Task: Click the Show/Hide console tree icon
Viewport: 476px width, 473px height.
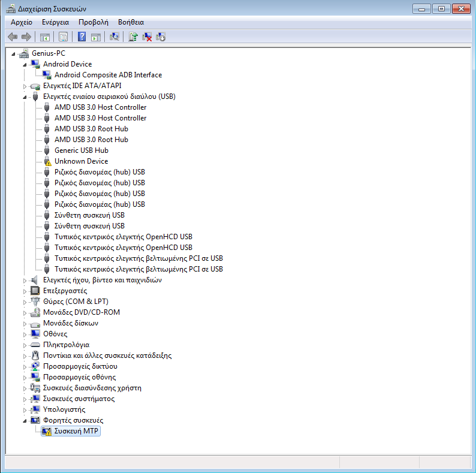Action: pos(45,37)
